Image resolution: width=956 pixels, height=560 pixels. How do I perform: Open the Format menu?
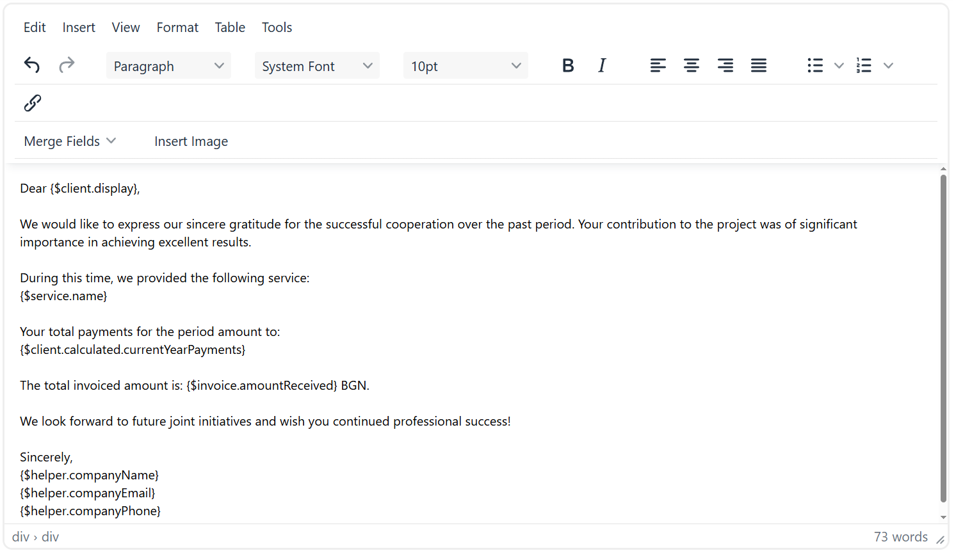[x=177, y=27]
